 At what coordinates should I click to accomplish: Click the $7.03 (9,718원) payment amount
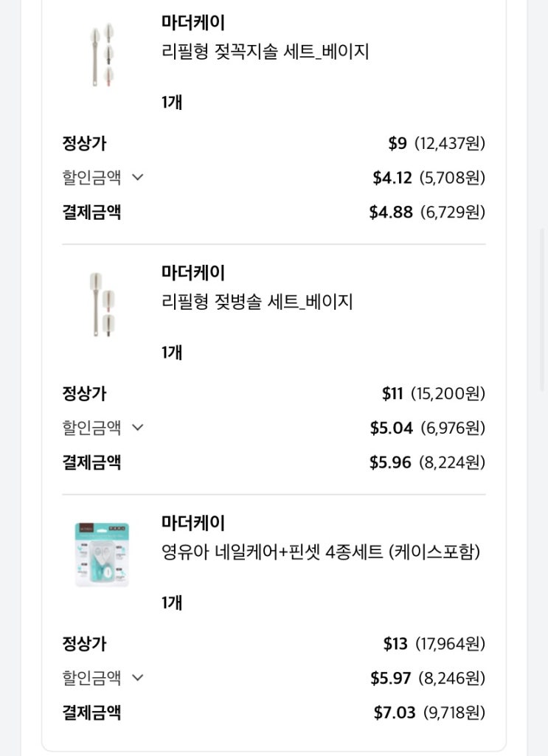[429, 712]
